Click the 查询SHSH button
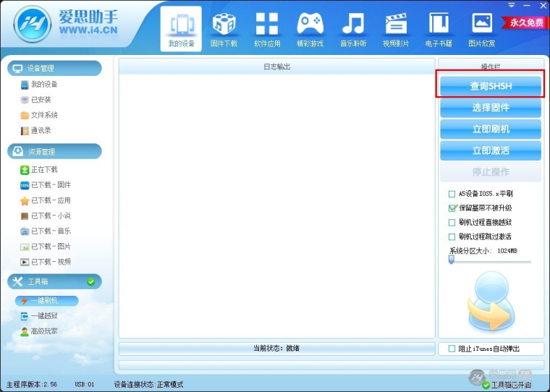550x392 pixels. click(x=491, y=86)
